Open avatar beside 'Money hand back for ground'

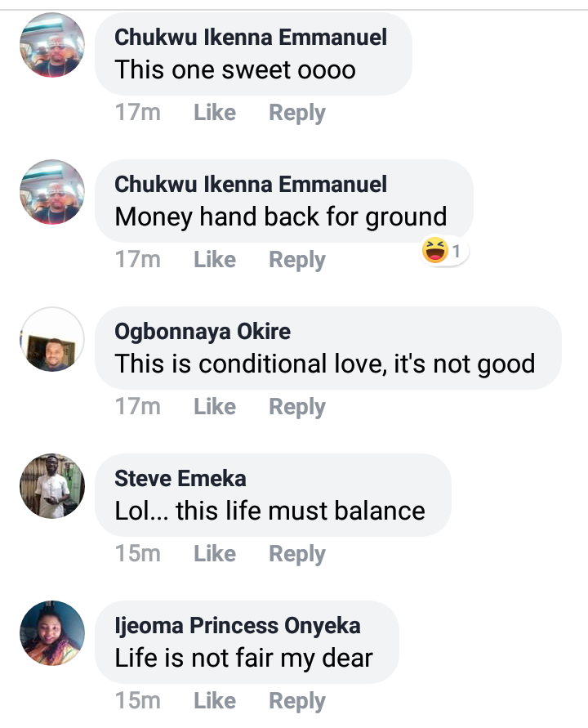51,193
